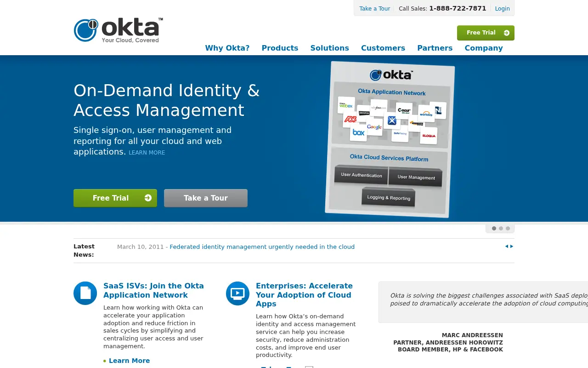Click the March 10, 2011 news date
Viewport: 588px width, 368px height.
click(140, 247)
